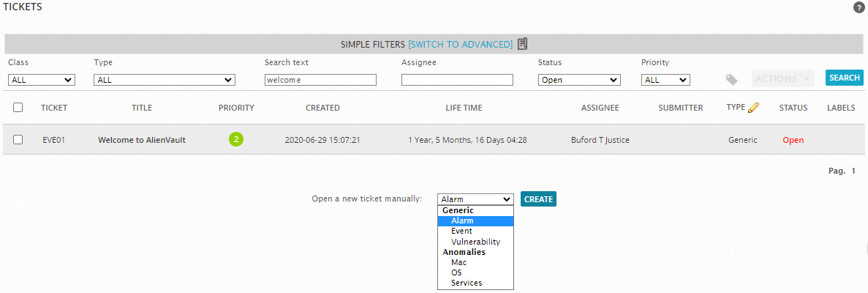Expand the Type filter dropdown
868x293 pixels.
pos(165,80)
